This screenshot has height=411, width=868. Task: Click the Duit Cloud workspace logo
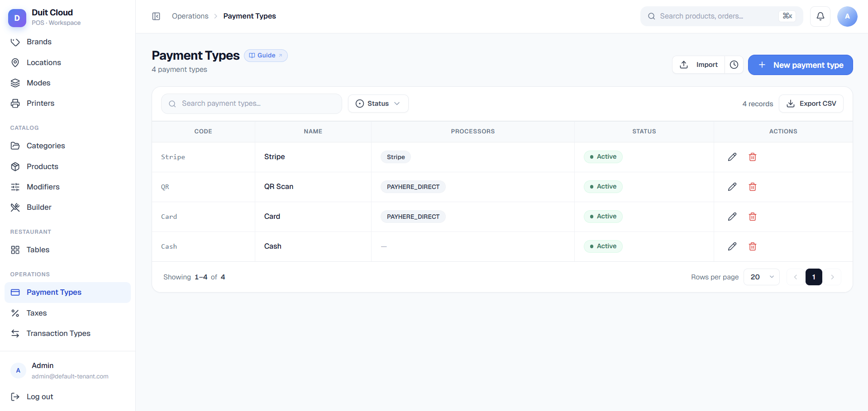pos(17,18)
